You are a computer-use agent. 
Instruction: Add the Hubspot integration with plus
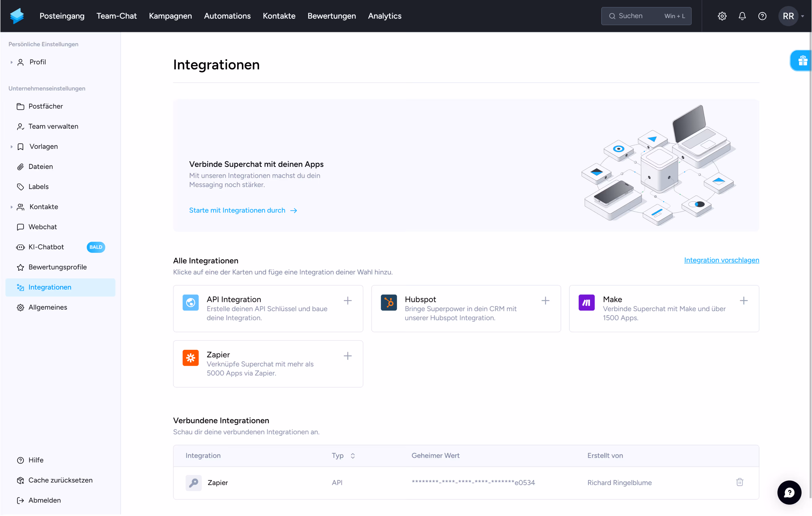[545, 300]
